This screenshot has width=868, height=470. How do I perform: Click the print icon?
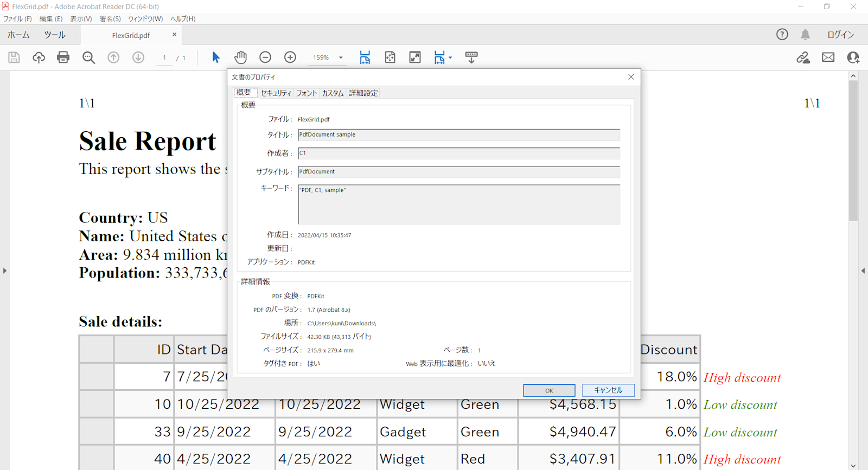63,57
